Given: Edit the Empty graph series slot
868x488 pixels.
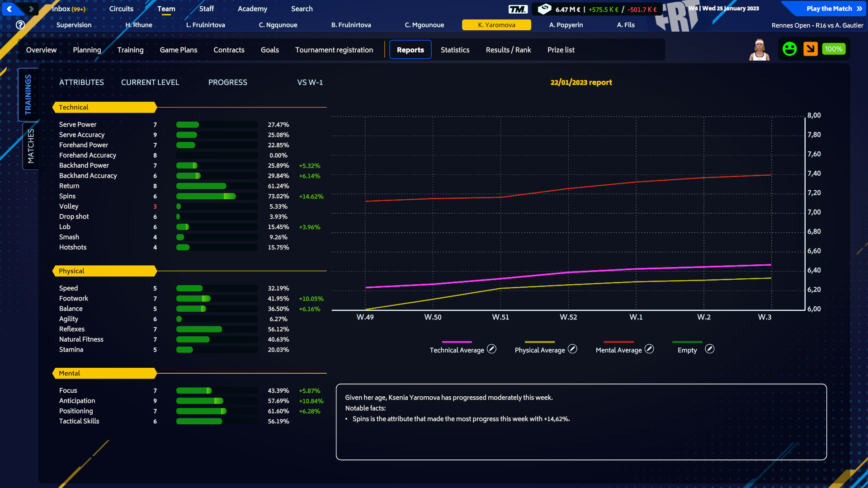Looking at the screenshot, I should click(x=710, y=349).
